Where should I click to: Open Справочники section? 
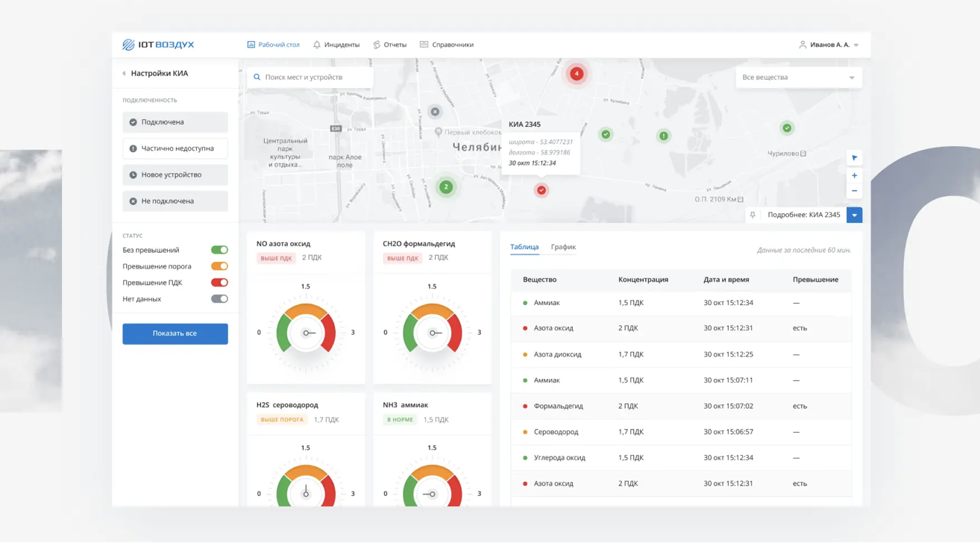click(446, 45)
